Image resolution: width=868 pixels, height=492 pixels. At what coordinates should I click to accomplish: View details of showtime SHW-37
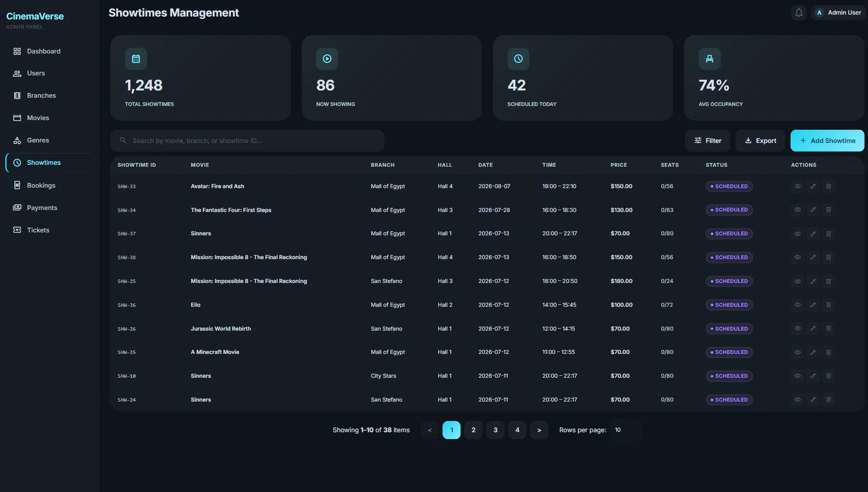click(x=797, y=234)
